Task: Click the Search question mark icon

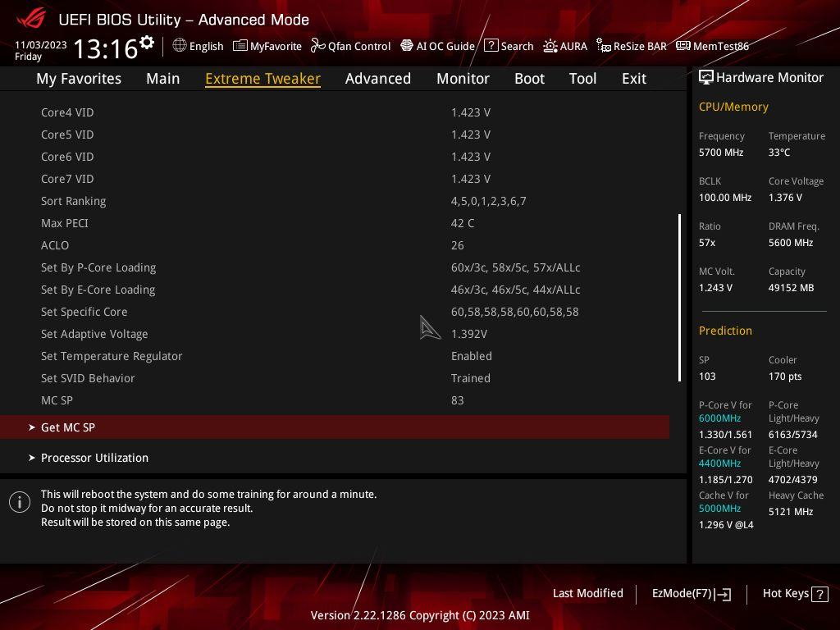Action: [491, 46]
